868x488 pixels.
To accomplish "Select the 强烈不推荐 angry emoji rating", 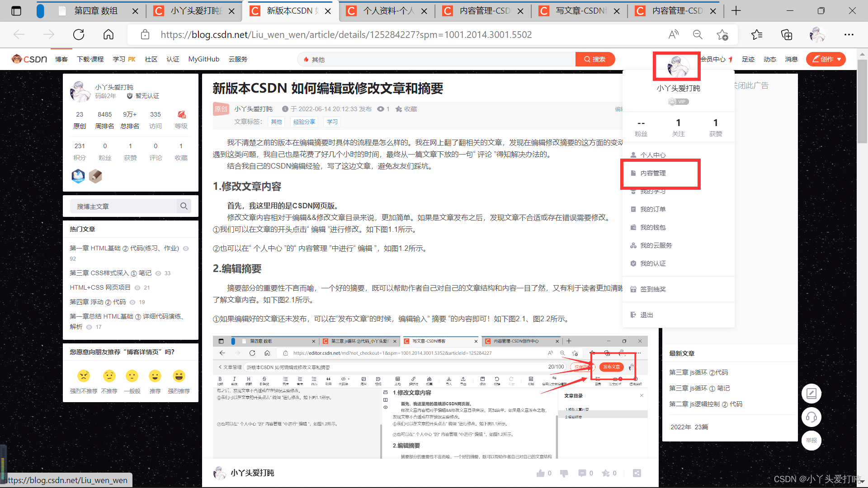I will (84, 376).
